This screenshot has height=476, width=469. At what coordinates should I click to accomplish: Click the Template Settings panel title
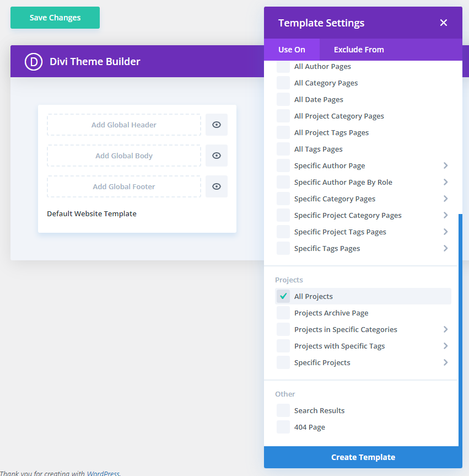[321, 23]
